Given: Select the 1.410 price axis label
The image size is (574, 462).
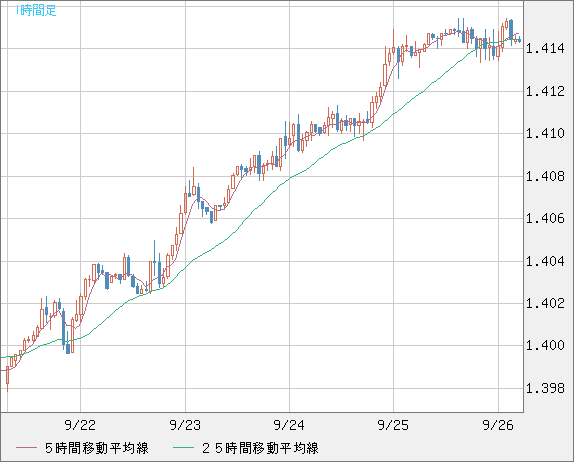Looking at the screenshot, I should coord(545,134).
